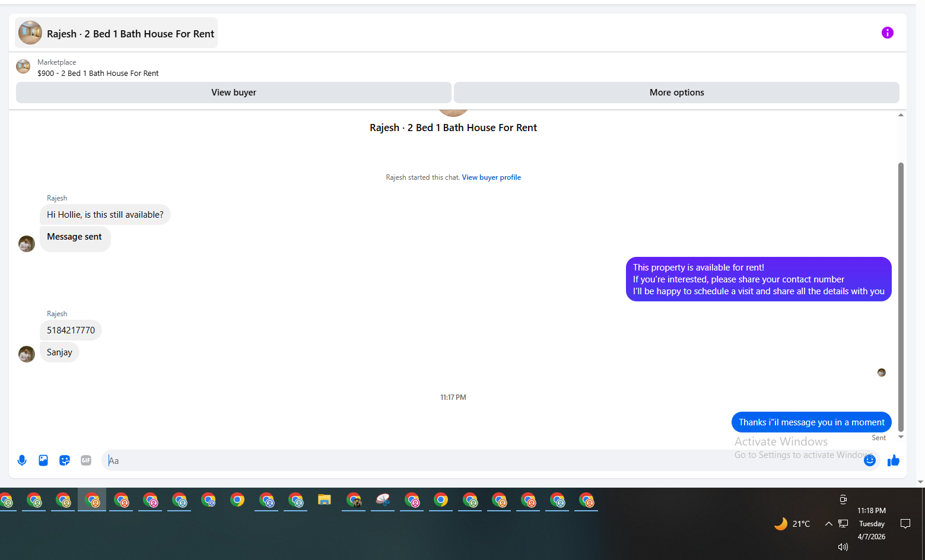Send a thumbs-up like
Image resolution: width=925 pixels, height=560 pixels.
point(894,460)
